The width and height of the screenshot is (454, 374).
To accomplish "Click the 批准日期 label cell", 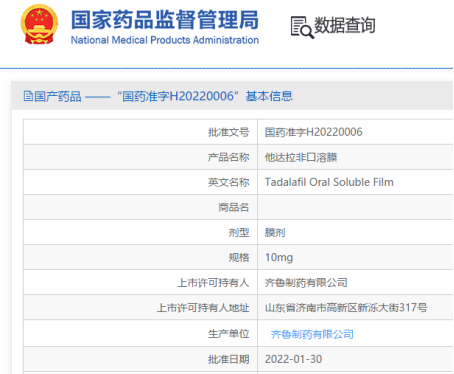I will click(x=140, y=359).
